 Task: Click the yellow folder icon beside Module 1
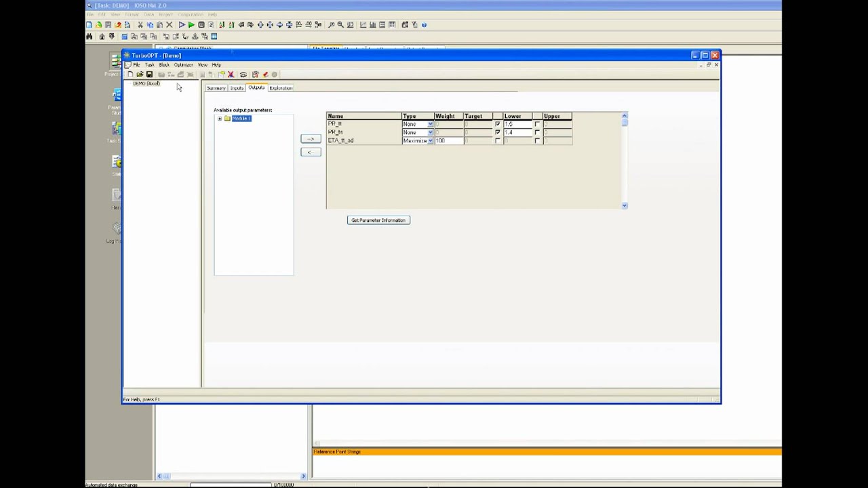coord(227,119)
